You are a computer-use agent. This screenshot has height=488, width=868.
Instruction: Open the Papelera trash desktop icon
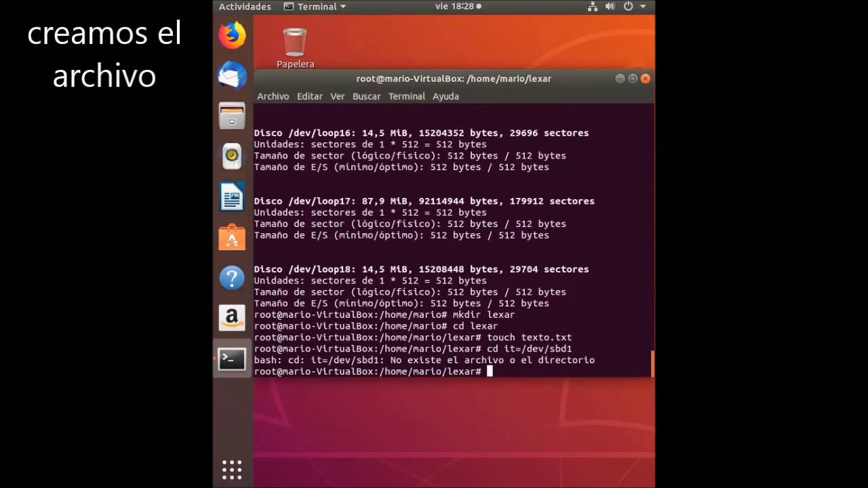click(295, 47)
